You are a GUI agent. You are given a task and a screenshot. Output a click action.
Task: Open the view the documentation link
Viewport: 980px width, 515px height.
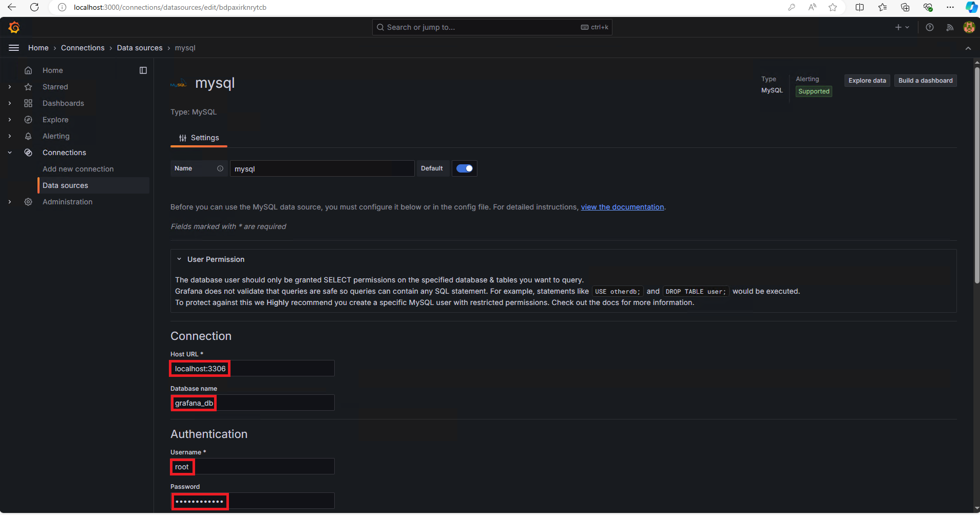tap(622, 207)
